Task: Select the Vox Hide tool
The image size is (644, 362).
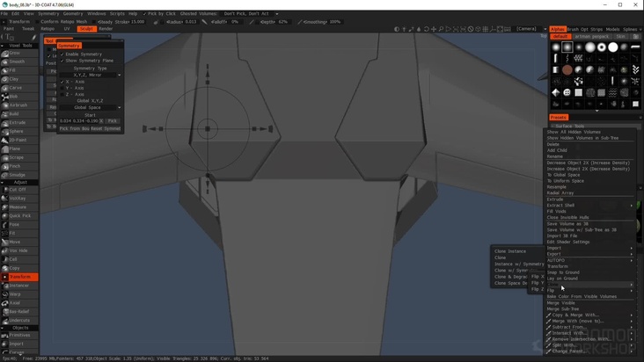Action: click(19, 250)
